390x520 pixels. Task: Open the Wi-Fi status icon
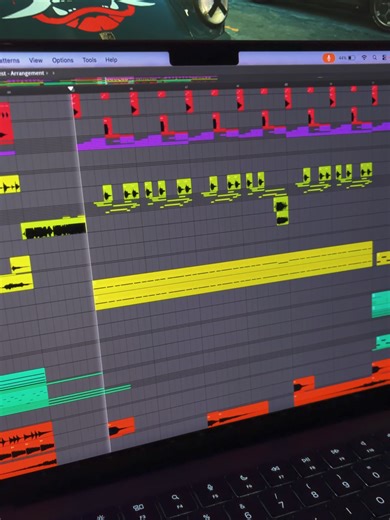tap(364, 58)
